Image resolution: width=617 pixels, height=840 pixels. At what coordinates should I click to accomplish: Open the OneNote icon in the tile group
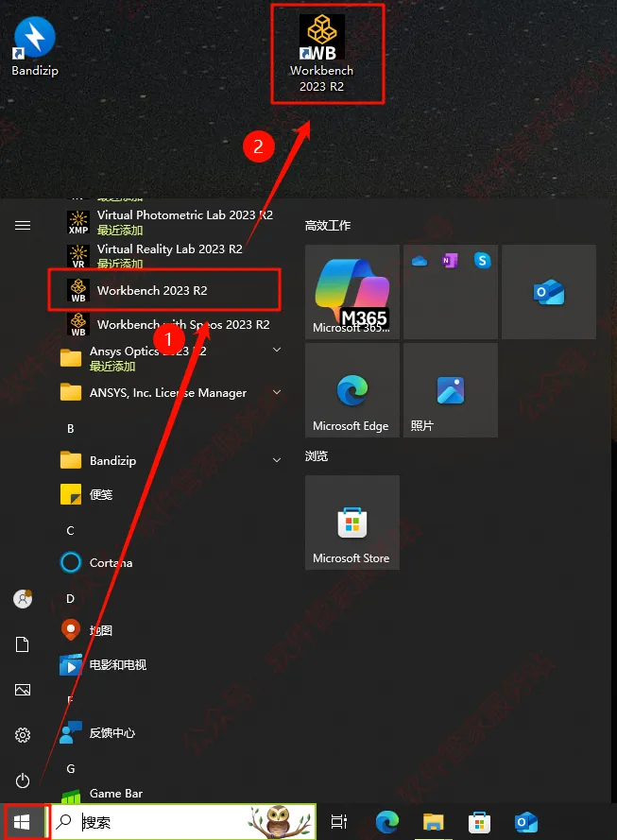pyautogui.click(x=450, y=261)
